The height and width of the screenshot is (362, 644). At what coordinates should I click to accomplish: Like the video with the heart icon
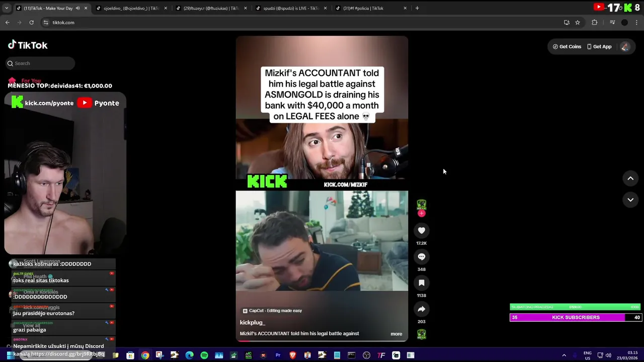point(422,230)
